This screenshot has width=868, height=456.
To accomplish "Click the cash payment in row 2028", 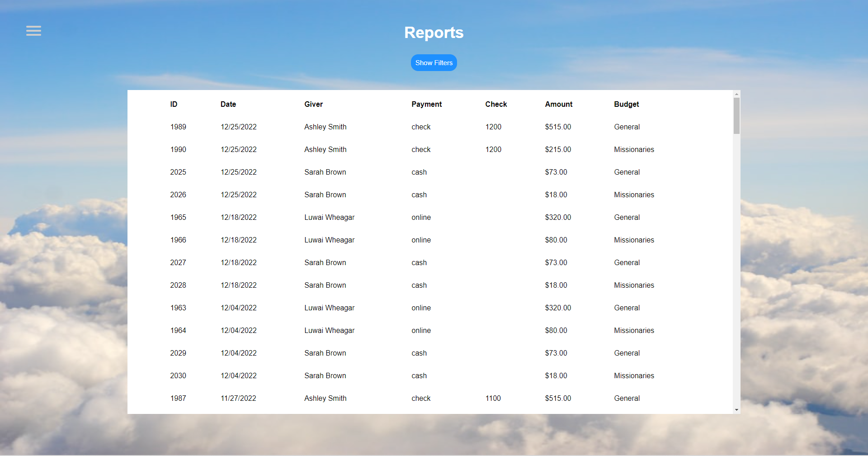I will coord(419,285).
